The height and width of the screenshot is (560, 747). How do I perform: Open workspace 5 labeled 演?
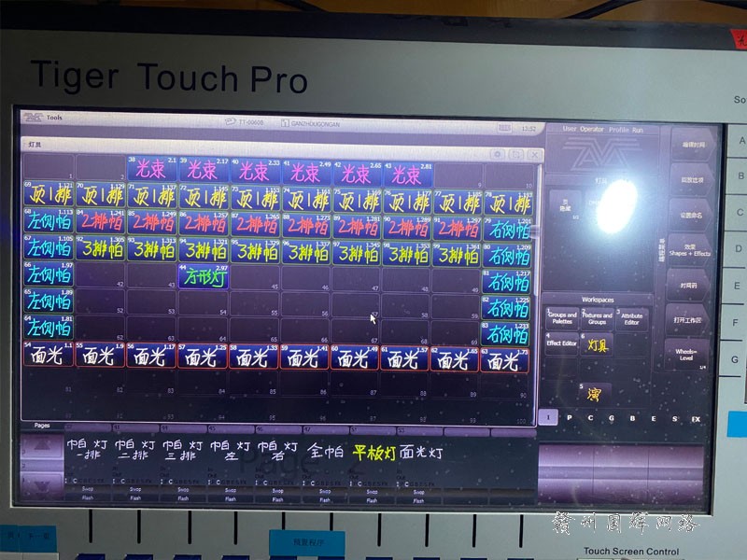(594, 393)
